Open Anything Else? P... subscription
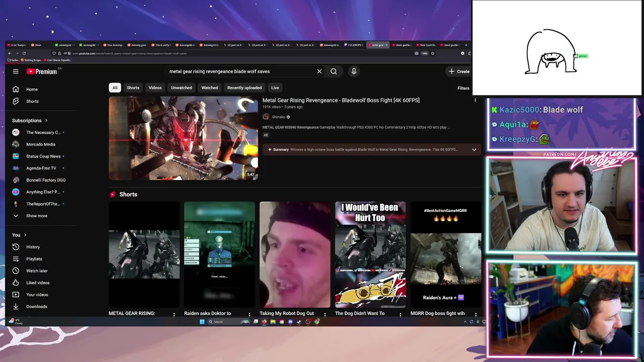The image size is (644, 362). click(43, 192)
